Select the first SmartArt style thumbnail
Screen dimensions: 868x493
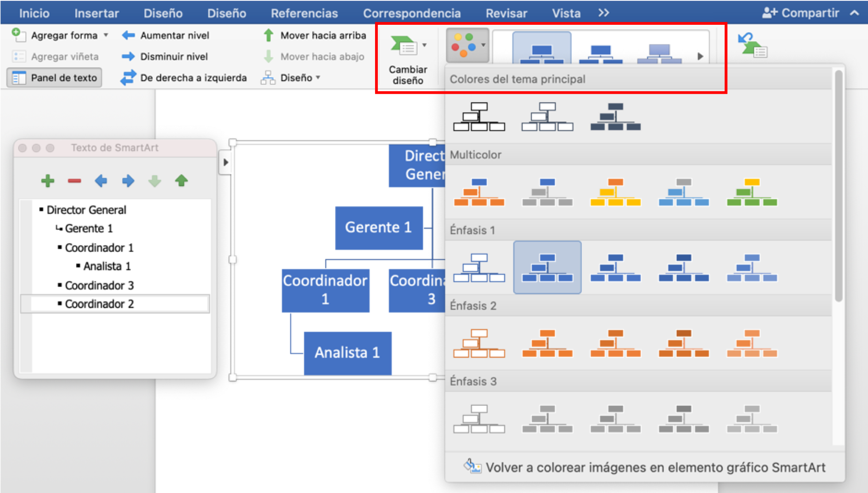pos(542,48)
